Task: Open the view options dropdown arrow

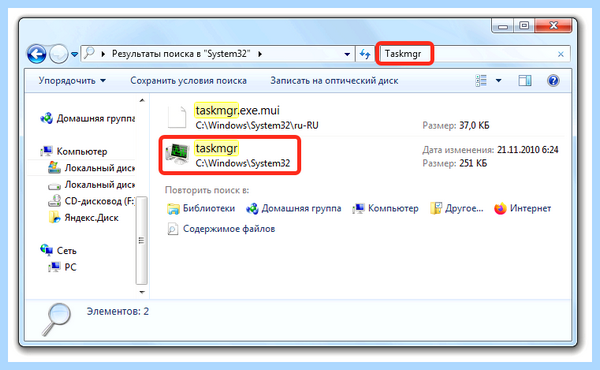Action: click(x=499, y=80)
